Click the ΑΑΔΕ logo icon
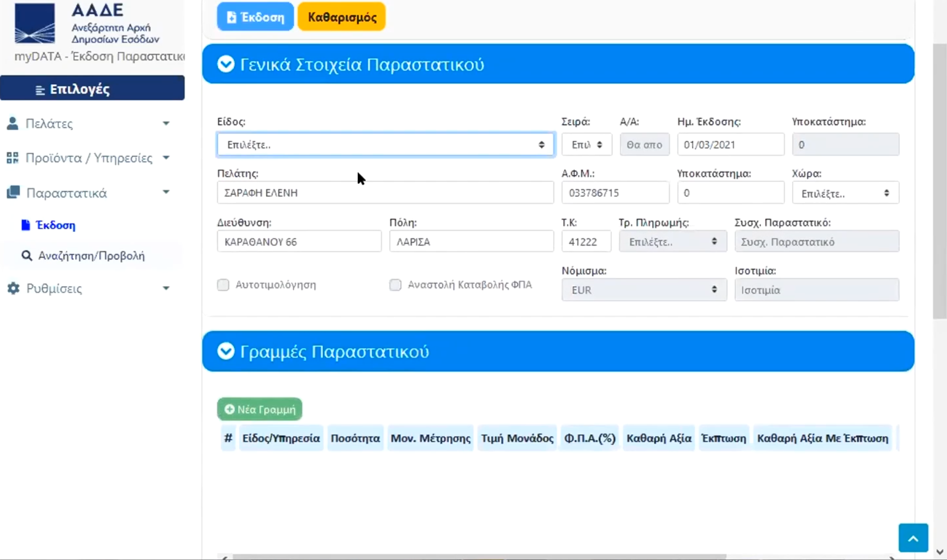The height and width of the screenshot is (560, 947). [x=35, y=23]
